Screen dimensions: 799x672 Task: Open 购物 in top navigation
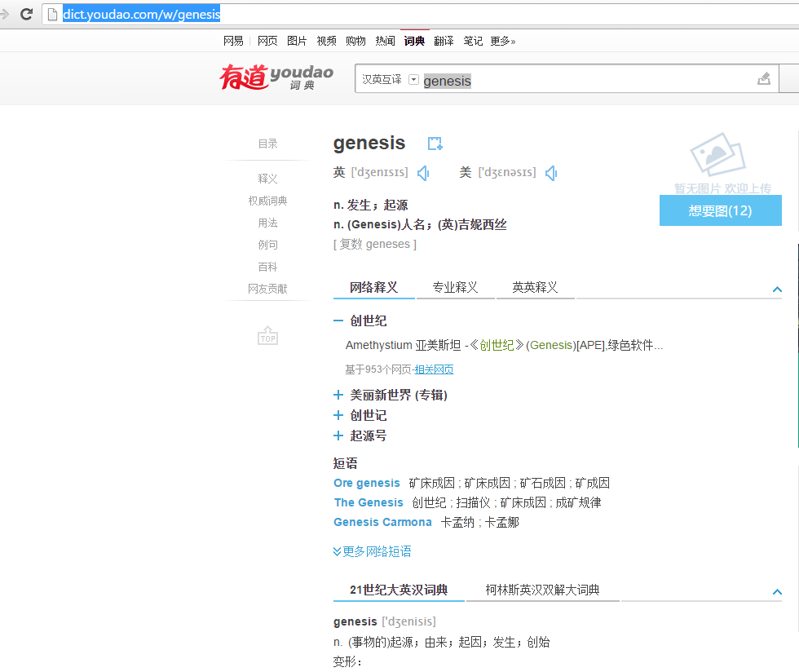pyautogui.click(x=355, y=41)
